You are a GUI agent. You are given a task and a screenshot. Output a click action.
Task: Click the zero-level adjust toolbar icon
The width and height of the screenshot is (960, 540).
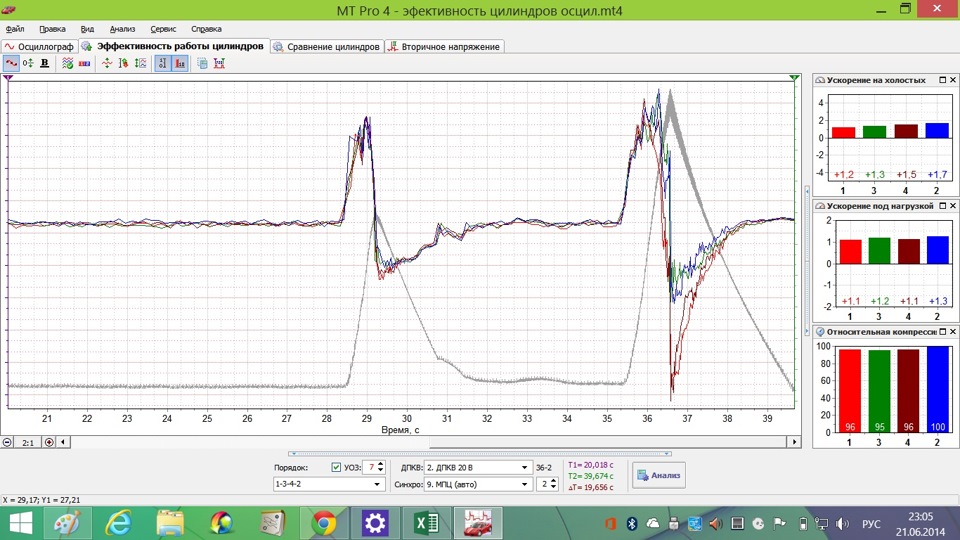coord(28,63)
